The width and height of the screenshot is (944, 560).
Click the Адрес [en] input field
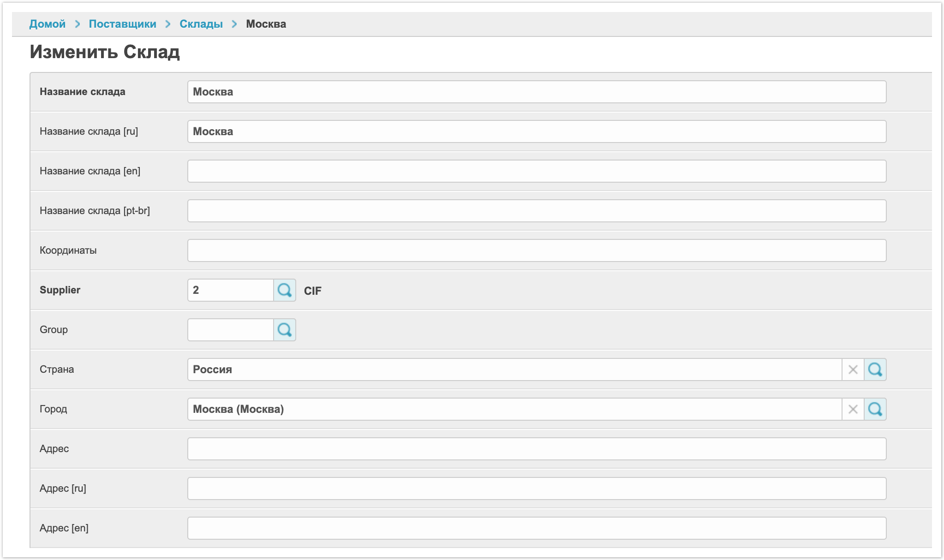(536, 528)
